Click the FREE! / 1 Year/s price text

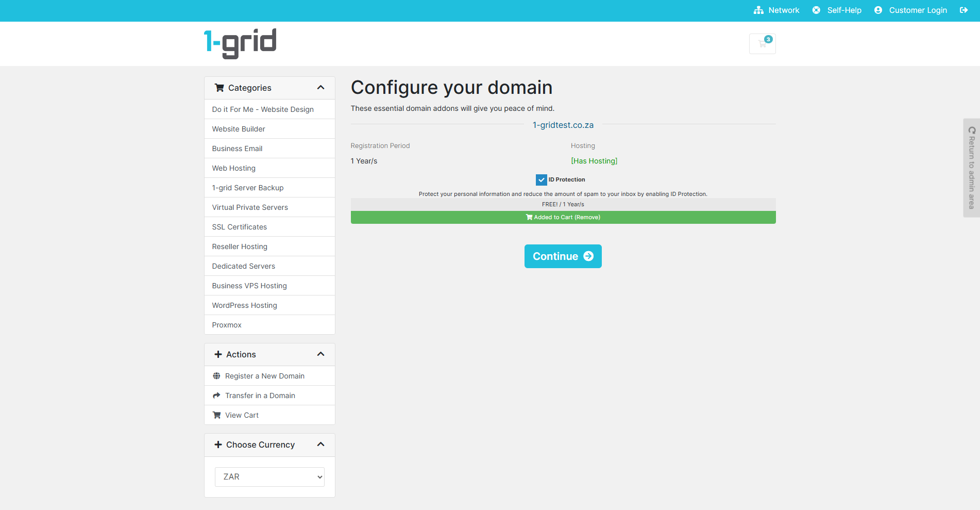[563, 204]
